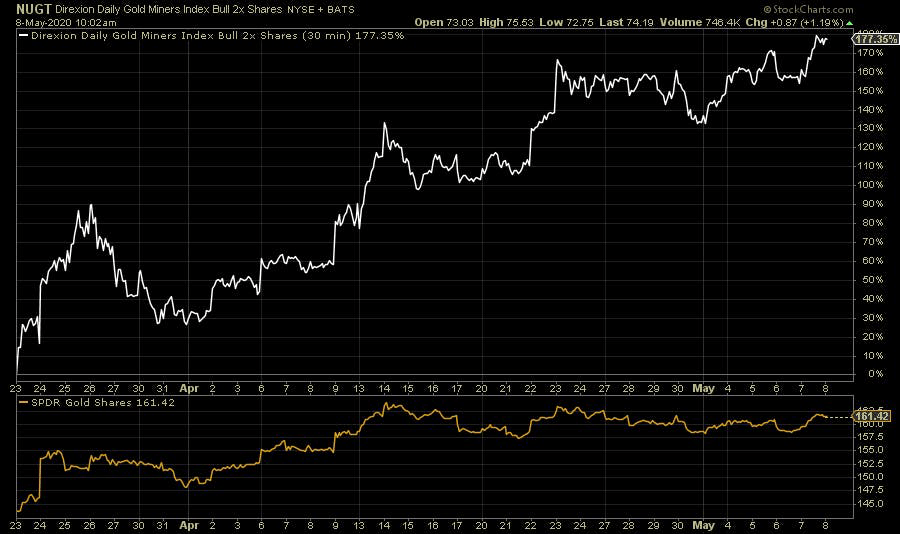Click the 70% y-axis label
Viewport: 900px width, 534px height.
click(873, 242)
